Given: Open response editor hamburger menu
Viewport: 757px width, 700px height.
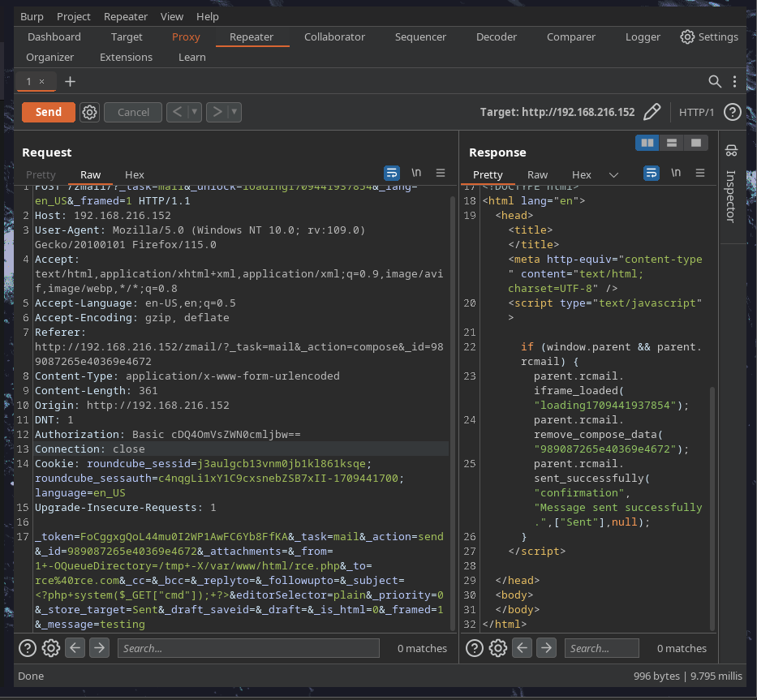Looking at the screenshot, I should pyautogui.click(x=700, y=173).
